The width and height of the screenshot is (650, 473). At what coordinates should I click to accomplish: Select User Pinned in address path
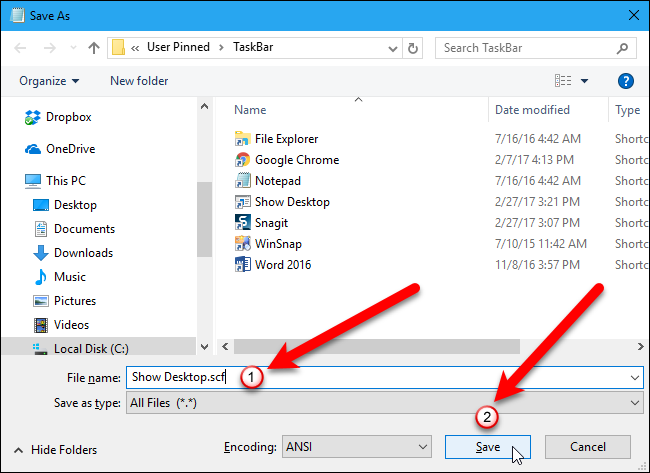pos(178,47)
